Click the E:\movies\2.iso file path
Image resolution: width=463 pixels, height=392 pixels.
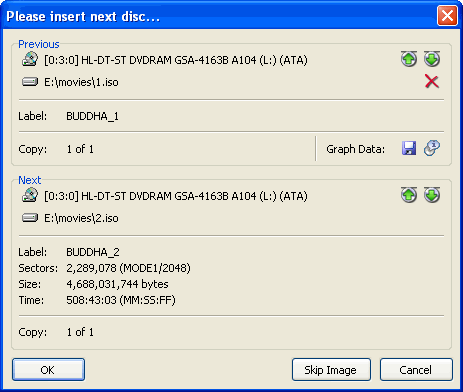[81, 218]
